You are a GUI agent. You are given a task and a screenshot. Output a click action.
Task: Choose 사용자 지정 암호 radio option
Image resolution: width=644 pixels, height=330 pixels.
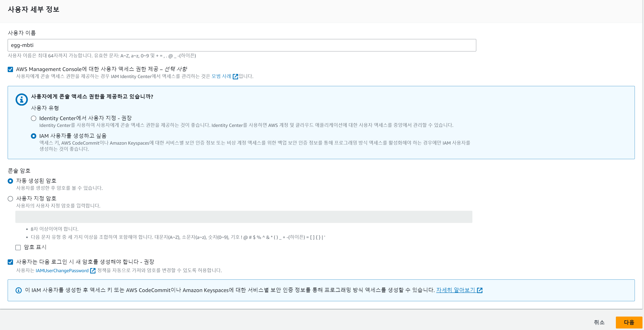[x=10, y=199]
